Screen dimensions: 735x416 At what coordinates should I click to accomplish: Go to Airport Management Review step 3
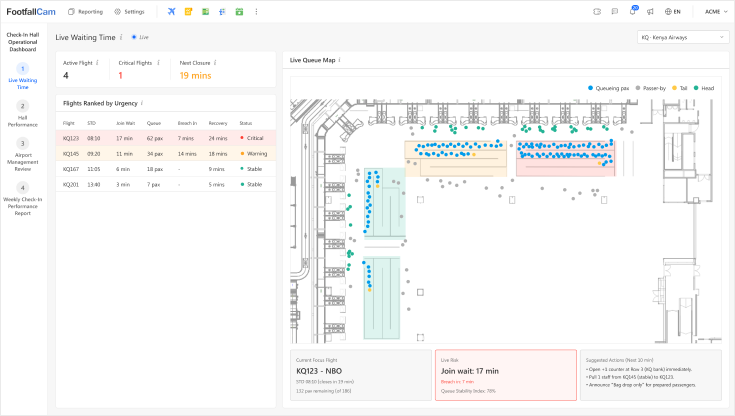[x=22, y=154]
